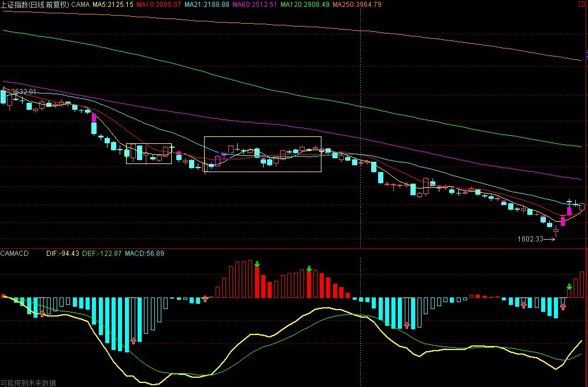Click the CAMACD sub-indicator name
The image size is (588, 387).
(14, 253)
